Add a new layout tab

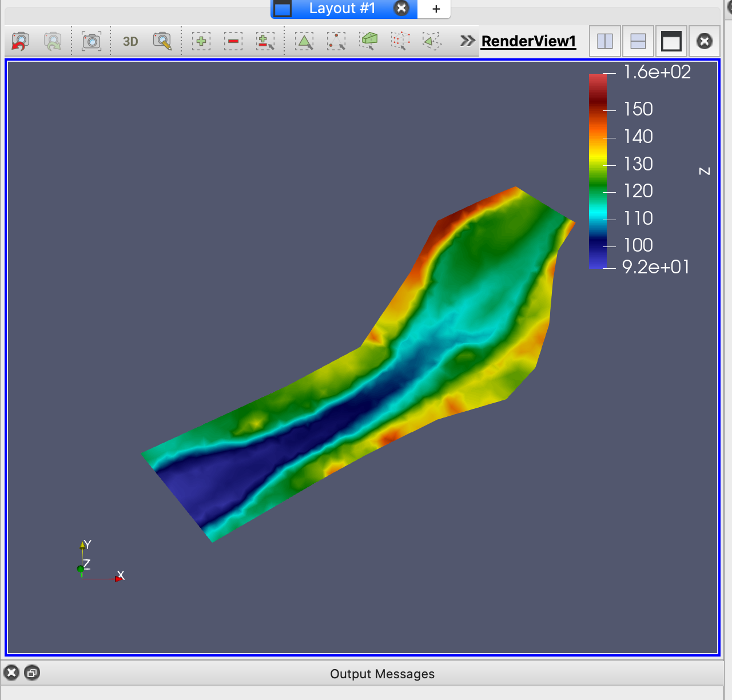point(436,9)
